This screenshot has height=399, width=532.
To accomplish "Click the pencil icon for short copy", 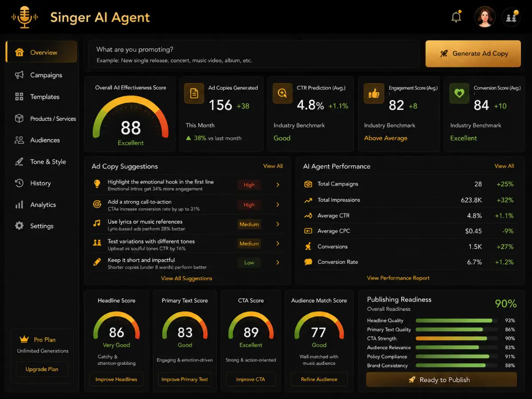I will click(x=97, y=262).
